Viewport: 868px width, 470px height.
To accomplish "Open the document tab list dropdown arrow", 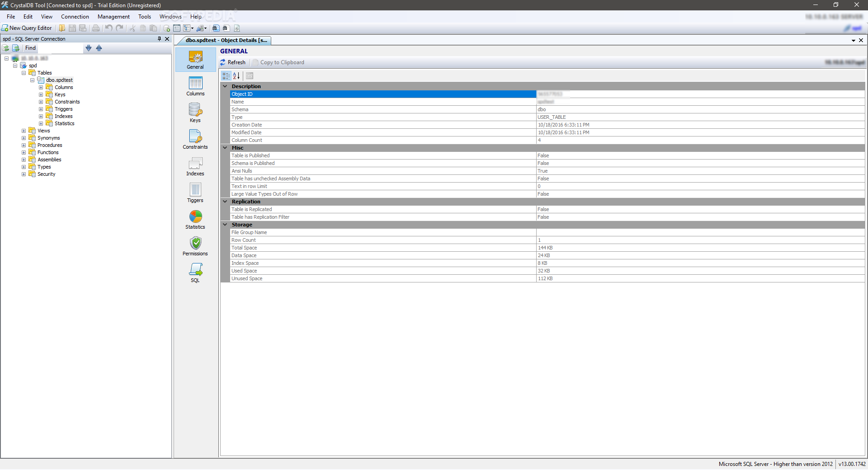I will [x=854, y=40].
